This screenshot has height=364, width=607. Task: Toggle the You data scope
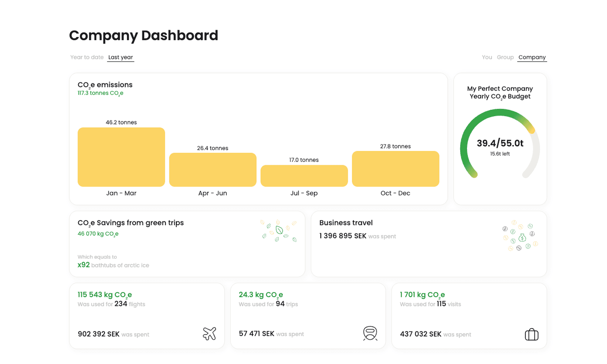click(x=487, y=57)
